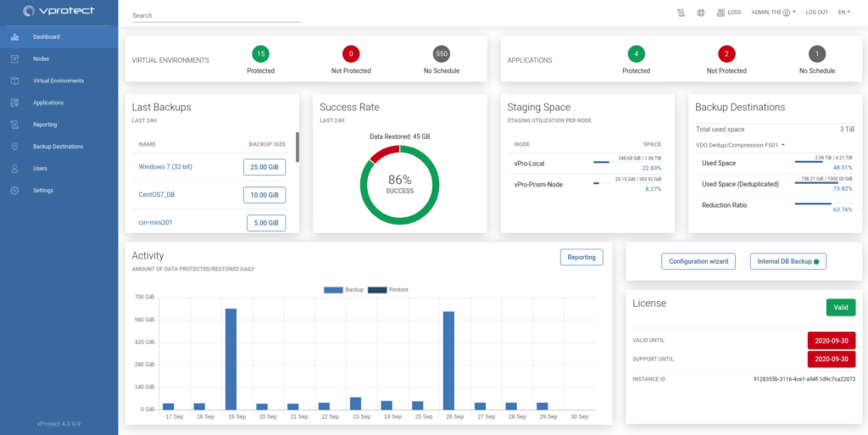Expand the EN language dropdown

(843, 13)
